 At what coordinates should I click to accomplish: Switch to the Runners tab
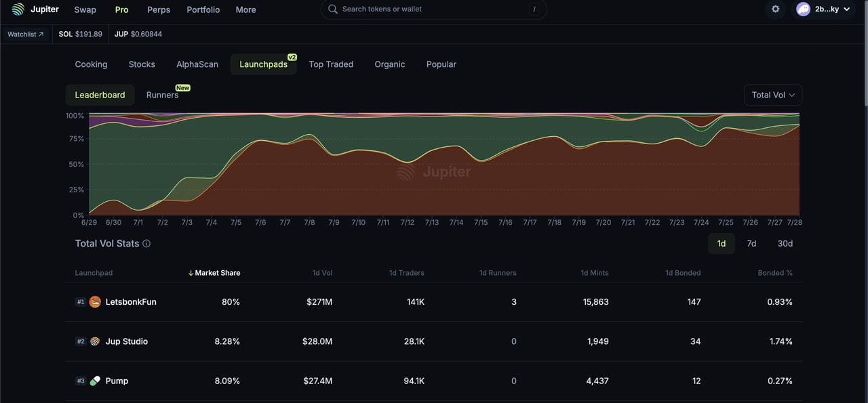[163, 95]
